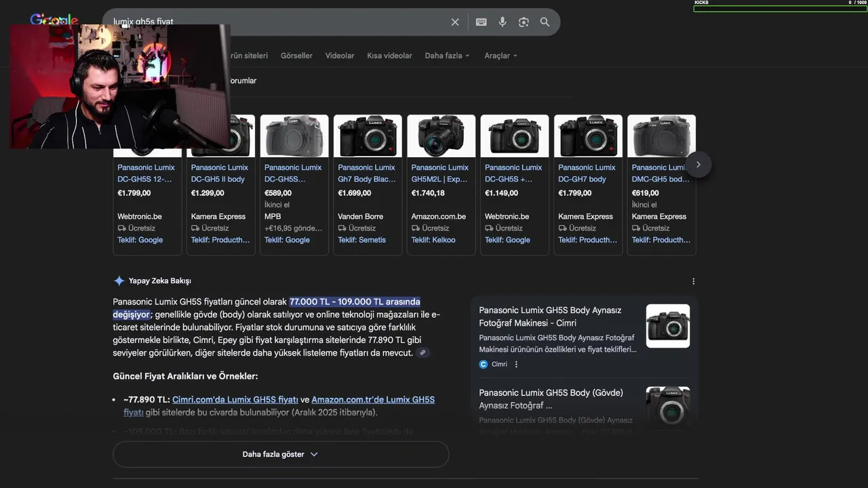Click the GH5M2L camera with lens image
Image resolution: width=868 pixels, height=488 pixels.
[x=441, y=136]
